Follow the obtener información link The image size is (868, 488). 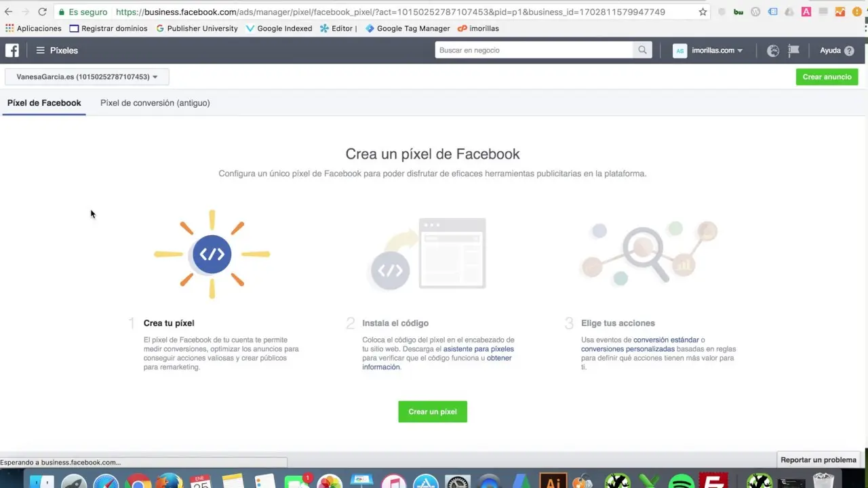pos(437,363)
